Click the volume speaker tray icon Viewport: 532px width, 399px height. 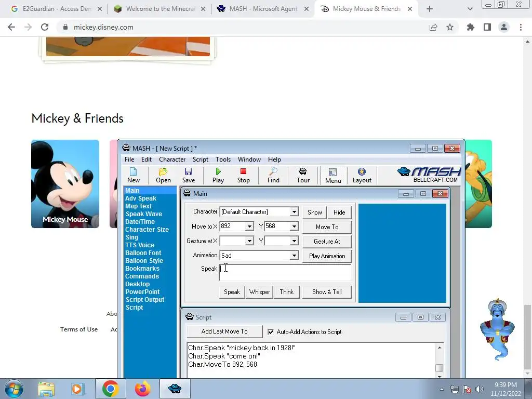[x=480, y=389]
